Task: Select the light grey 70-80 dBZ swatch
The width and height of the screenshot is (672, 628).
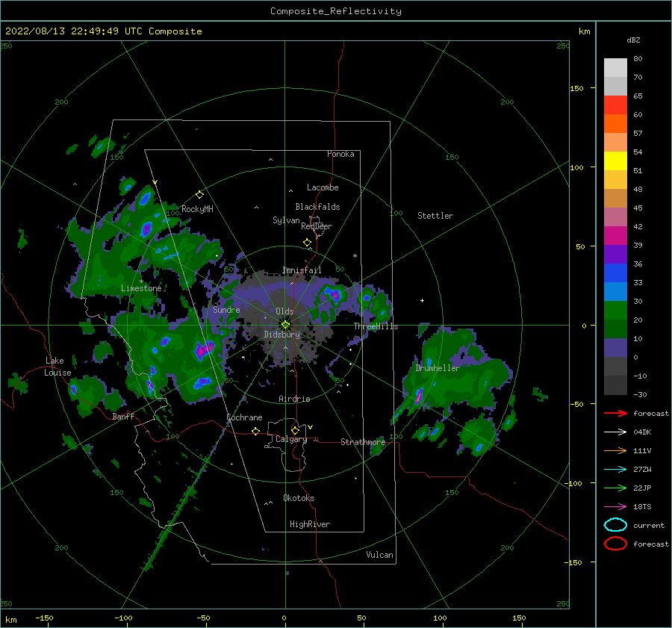Action: [x=615, y=68]
